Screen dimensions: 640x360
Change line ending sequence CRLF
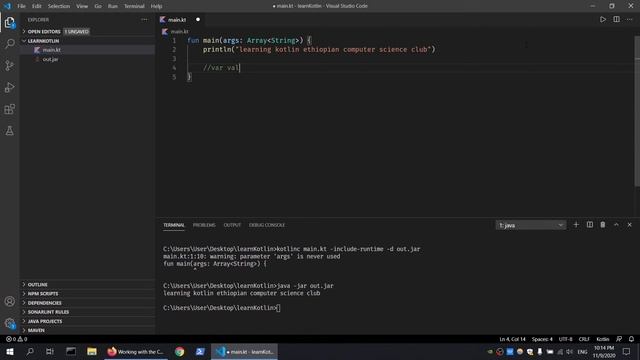pos(584,339)
